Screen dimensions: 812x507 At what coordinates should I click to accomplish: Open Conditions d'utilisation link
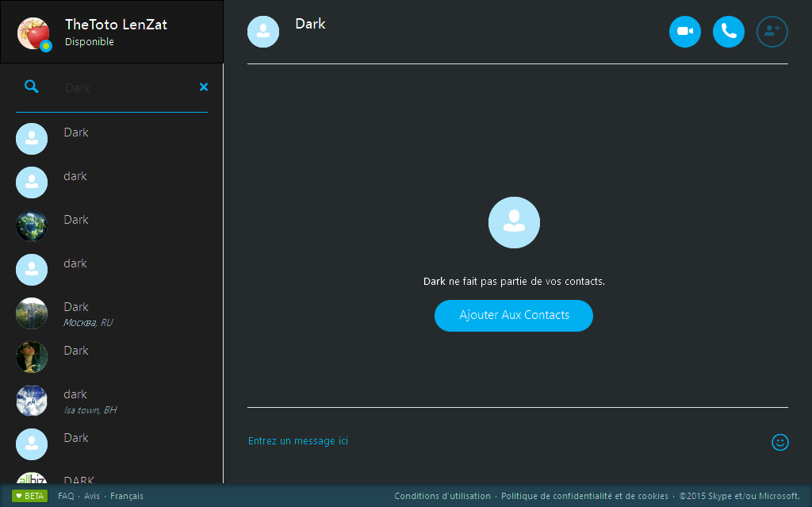442,495
